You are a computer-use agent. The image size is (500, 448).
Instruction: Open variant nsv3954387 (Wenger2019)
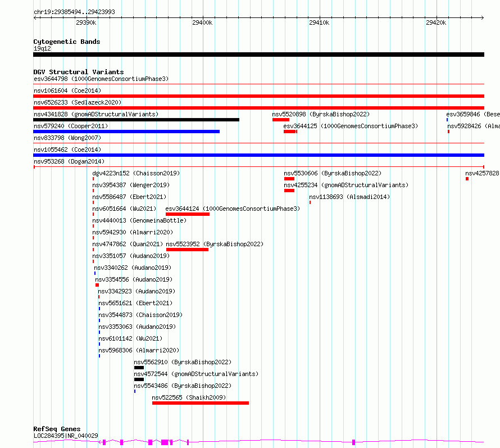point(131,185)
